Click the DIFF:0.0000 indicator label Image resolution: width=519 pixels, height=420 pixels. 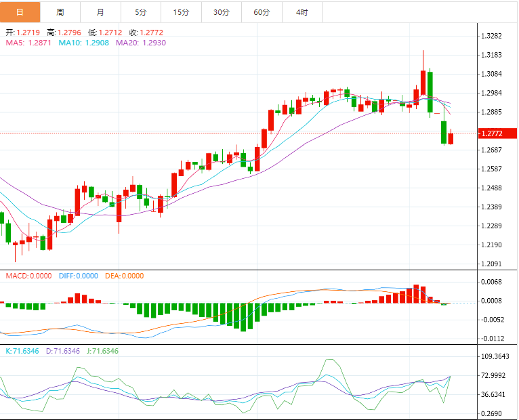click(x=79, y=276)
